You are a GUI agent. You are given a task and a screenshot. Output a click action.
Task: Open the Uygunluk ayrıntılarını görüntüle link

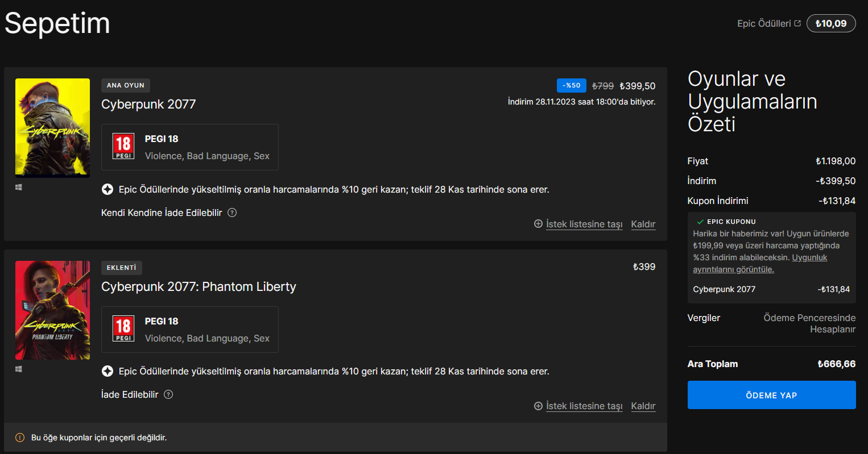pos(760,264)
